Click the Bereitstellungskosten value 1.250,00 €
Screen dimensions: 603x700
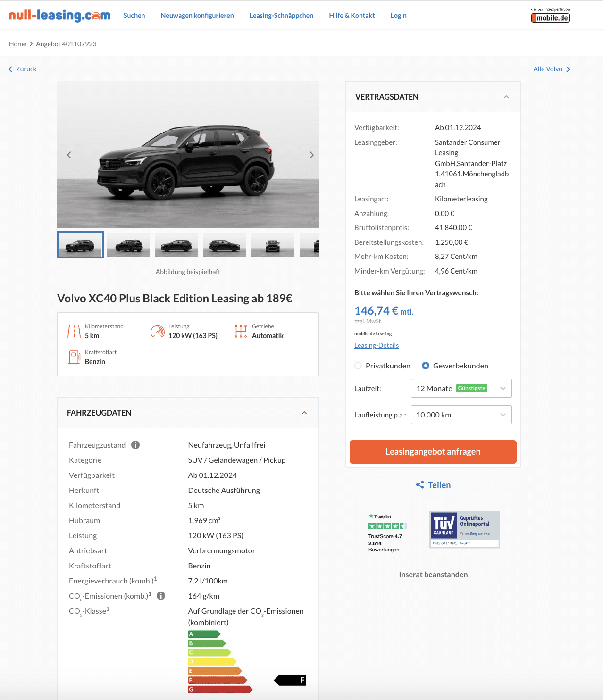click(452, 242)
